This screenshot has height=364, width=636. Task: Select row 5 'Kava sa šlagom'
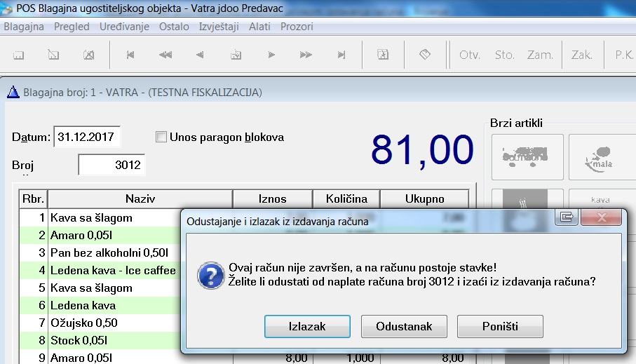click(x=100, y=288)
